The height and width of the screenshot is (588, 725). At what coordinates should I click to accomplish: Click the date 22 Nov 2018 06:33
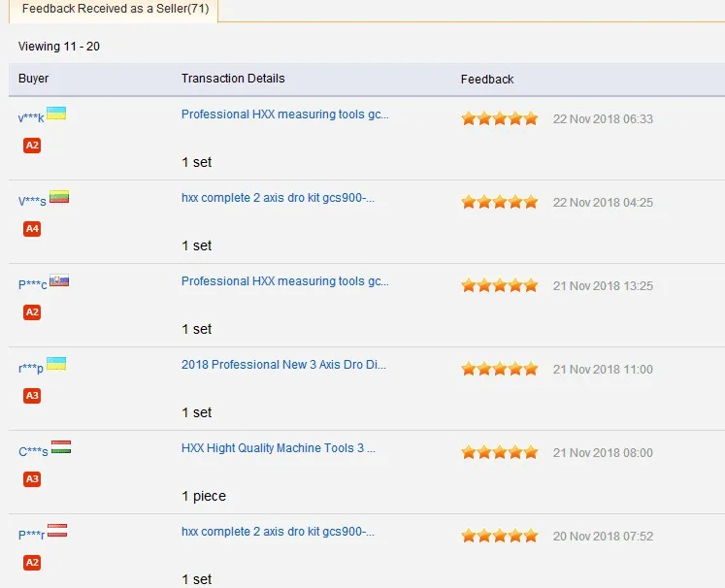(603, 119)
